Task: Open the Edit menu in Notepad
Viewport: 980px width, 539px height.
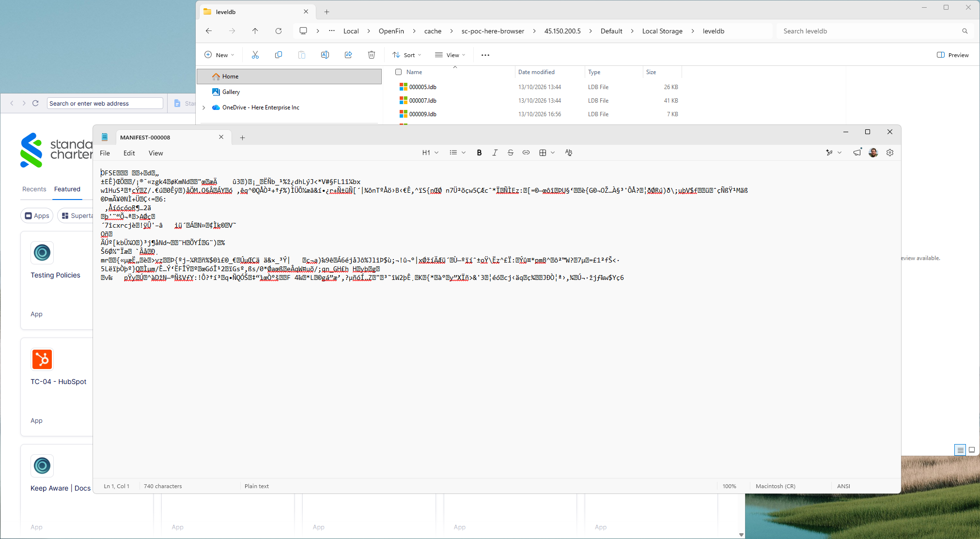Action: tap(129, 153)
